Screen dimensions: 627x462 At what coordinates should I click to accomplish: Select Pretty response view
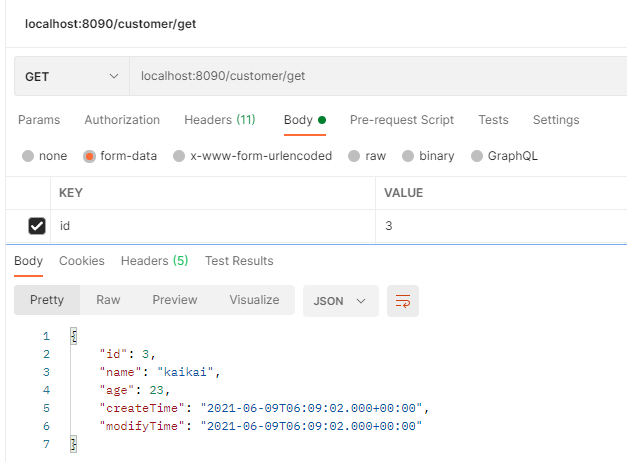tap(47, 300)
